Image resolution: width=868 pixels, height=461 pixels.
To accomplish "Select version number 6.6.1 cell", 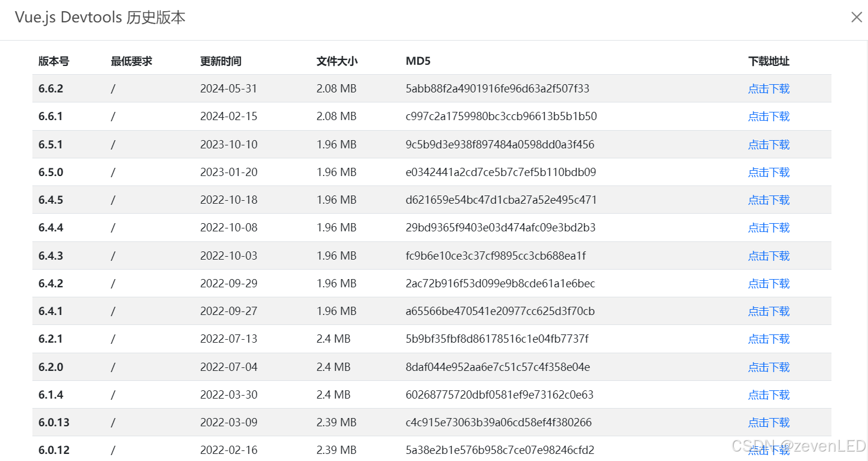I will [51, 117].
